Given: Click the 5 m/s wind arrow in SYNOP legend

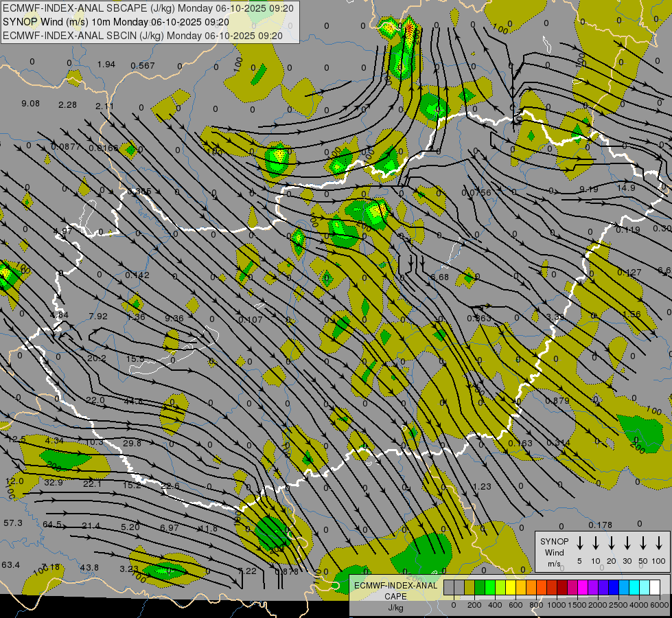Looking at the screenshot, I should [579, 543].
